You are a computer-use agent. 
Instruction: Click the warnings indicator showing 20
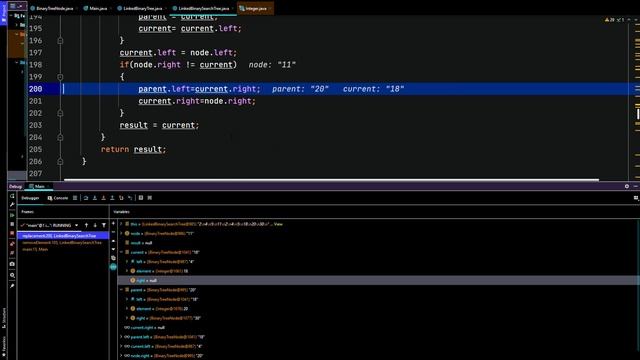(x=610, y=20)
